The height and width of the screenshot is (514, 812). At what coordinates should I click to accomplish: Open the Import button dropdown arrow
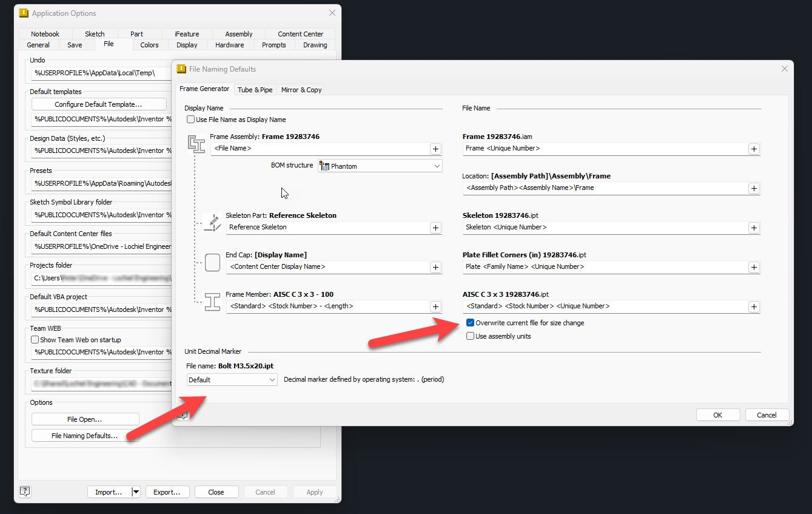pyautogui.click(x=135, y=492)
